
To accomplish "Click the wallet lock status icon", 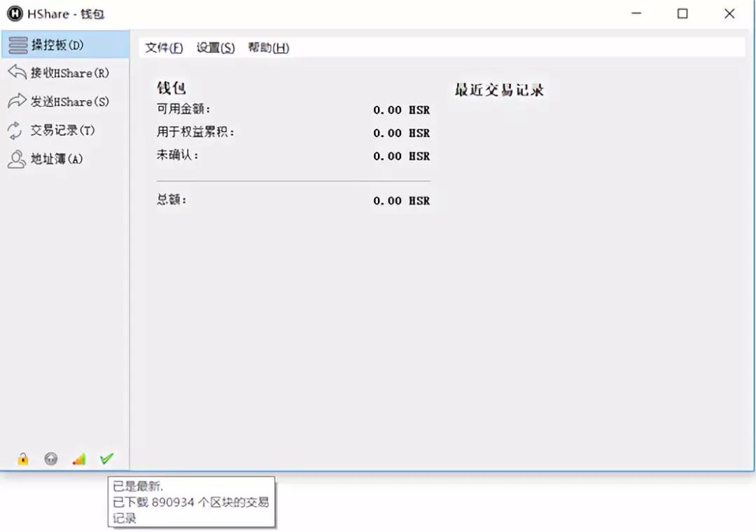I will click(23, 458).
